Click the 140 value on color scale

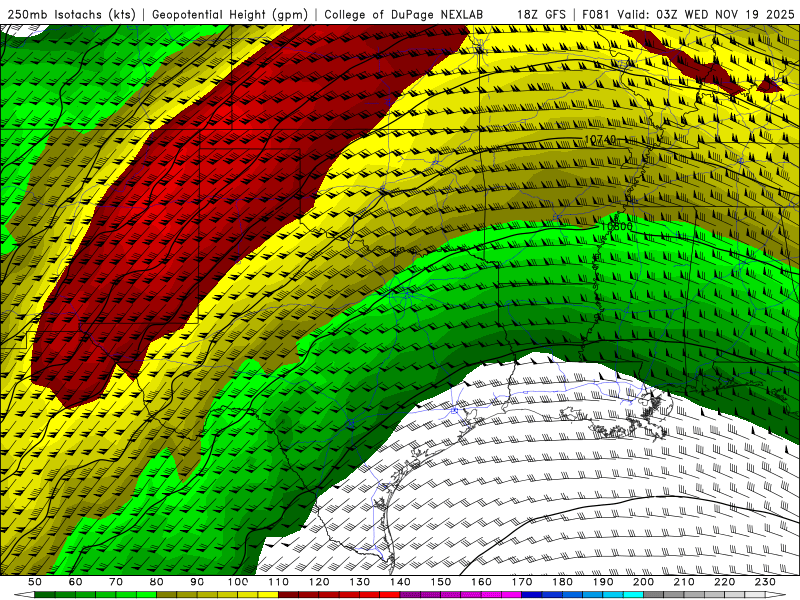(x=400, y=582)
